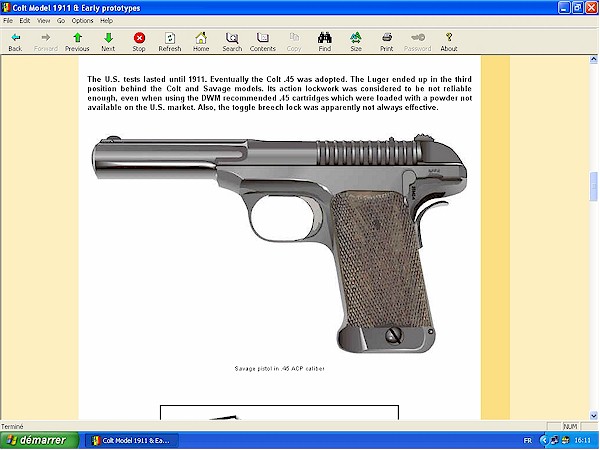Open the Search tool
Viewport: 600px width, 450px height.
coord(232,42)
